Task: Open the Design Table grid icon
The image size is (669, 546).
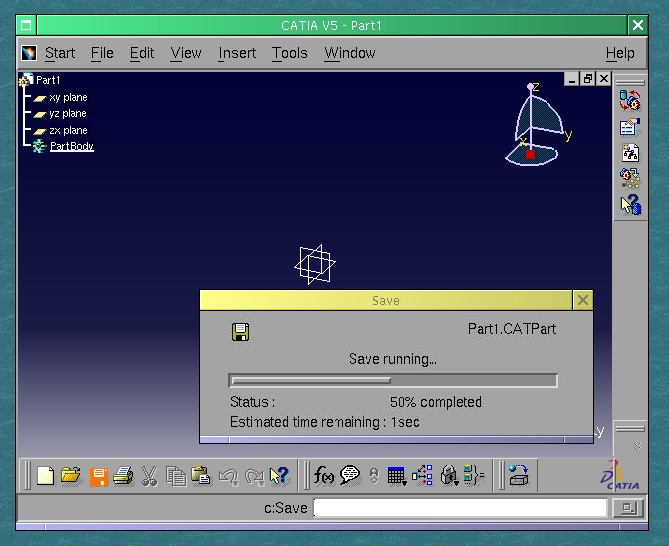Action: [x=396, y=476]
